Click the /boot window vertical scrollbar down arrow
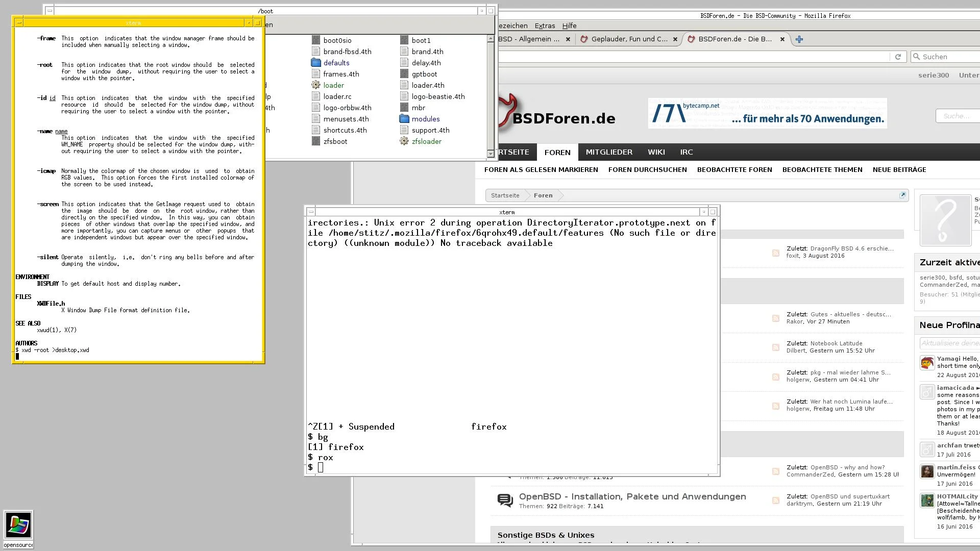This screenshot has width=980, height=551. click(491, 154)
